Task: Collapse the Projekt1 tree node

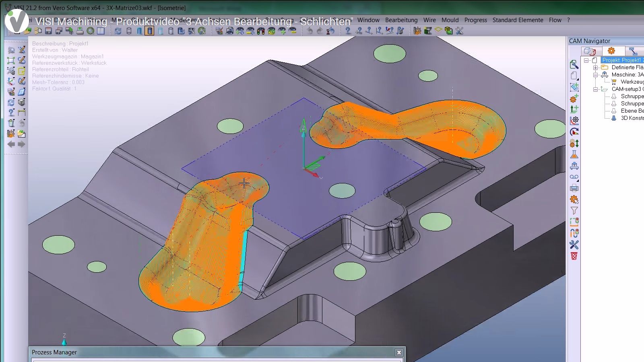Action: [586, 60]
